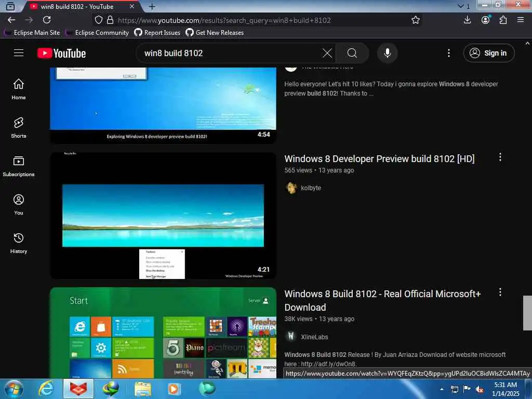The image size is (532, 399).
Task: Open the extensions puzzle icon
Action: coord(503,20)
